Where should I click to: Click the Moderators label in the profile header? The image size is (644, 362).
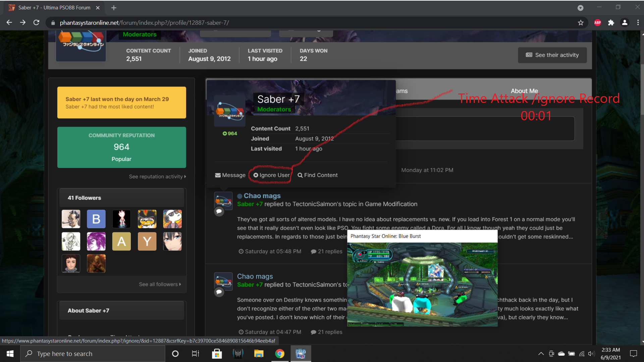click(x=140, y=34)
